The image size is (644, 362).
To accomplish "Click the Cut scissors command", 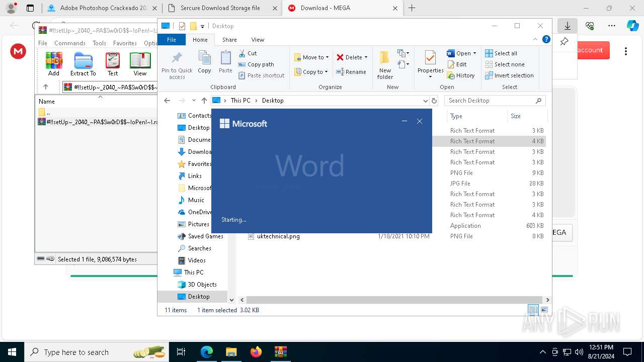I will click(x=248, y=53).
